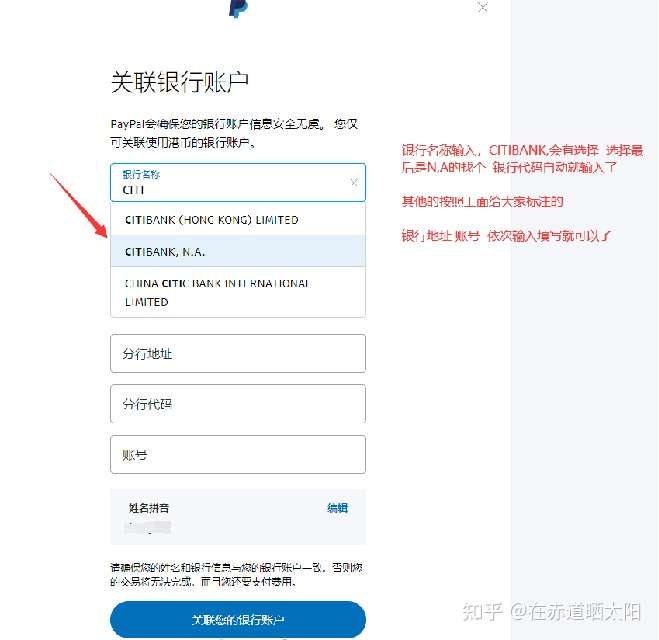Viewport: 659px width, 640px height.
Task: Select CITIBANK (HONG KONG) LIMITED option
Action: pos(238,219)
